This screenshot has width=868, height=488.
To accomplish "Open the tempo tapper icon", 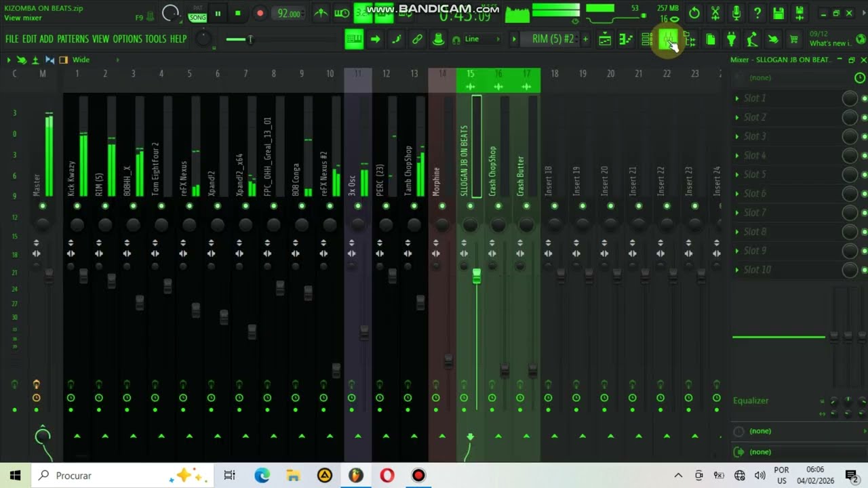I will [752, 40].
